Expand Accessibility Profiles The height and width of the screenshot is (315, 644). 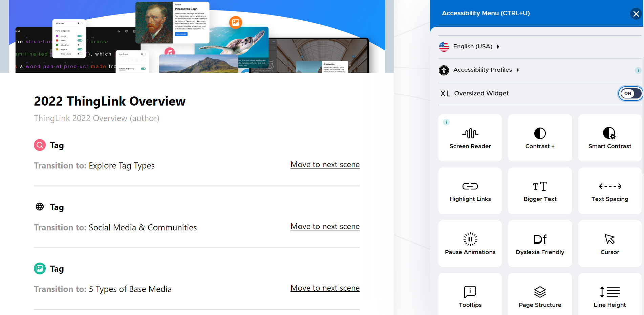tap(486, 70)
